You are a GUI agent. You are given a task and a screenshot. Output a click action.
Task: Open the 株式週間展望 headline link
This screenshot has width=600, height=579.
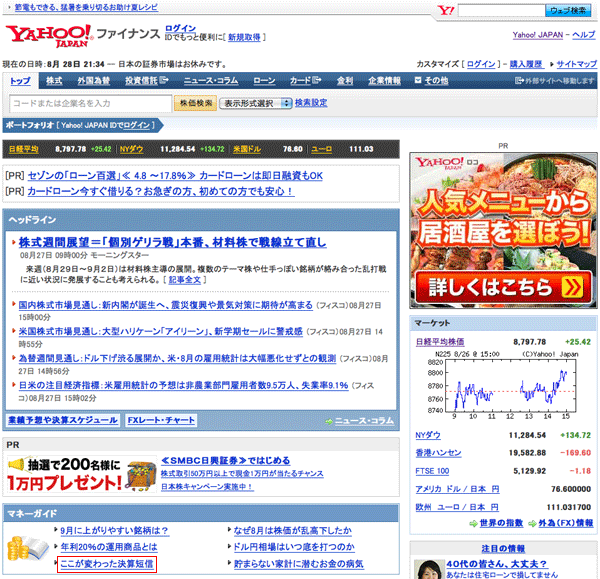(x=172, y=242)
